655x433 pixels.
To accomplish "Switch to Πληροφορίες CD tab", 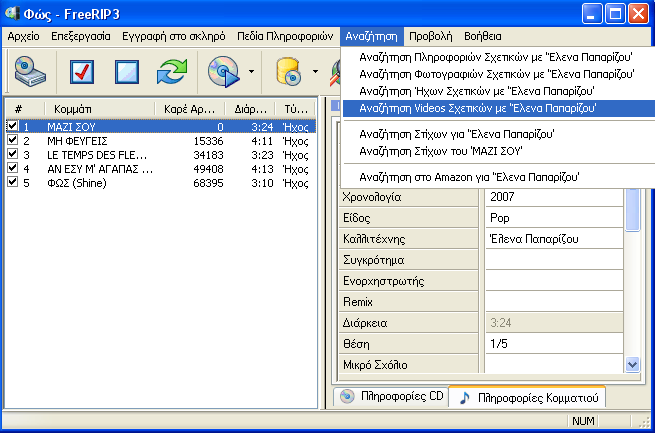I will click(x=391, y=396).
